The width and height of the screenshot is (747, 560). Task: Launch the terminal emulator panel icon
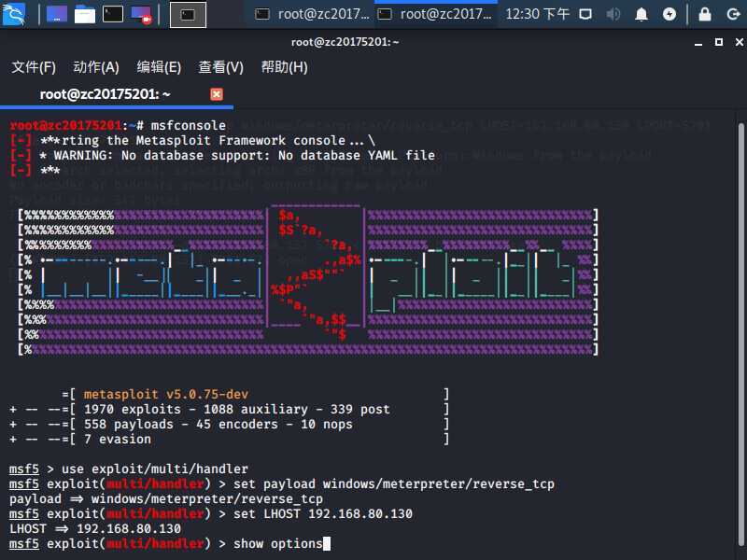113,14
